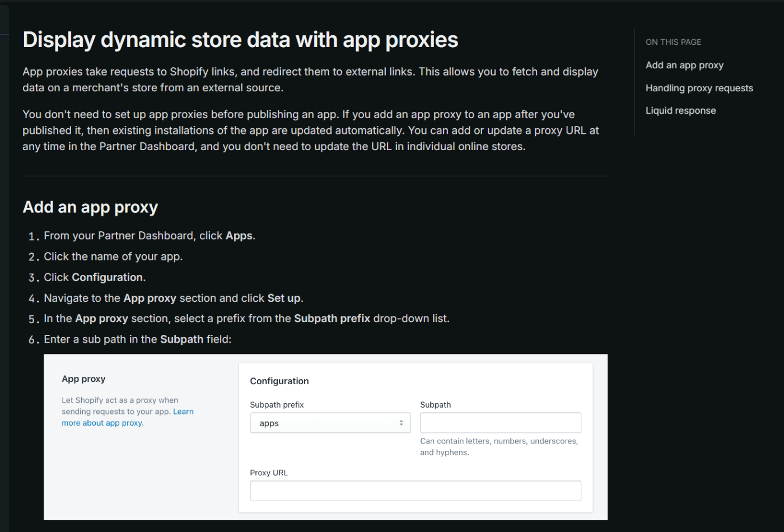
Task: Click step 'Click Configuration.'
Action: point(95,277)
